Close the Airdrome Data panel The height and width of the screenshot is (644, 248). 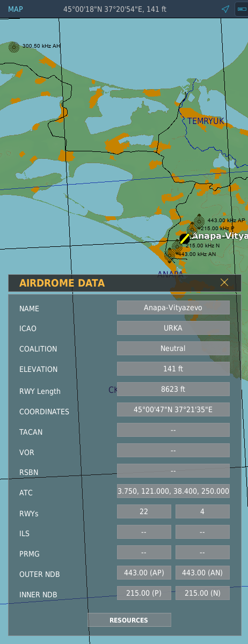(x=224, y=283)
